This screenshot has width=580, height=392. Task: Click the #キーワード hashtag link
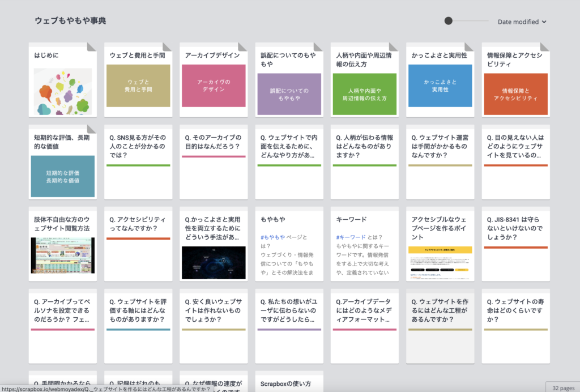352,237
